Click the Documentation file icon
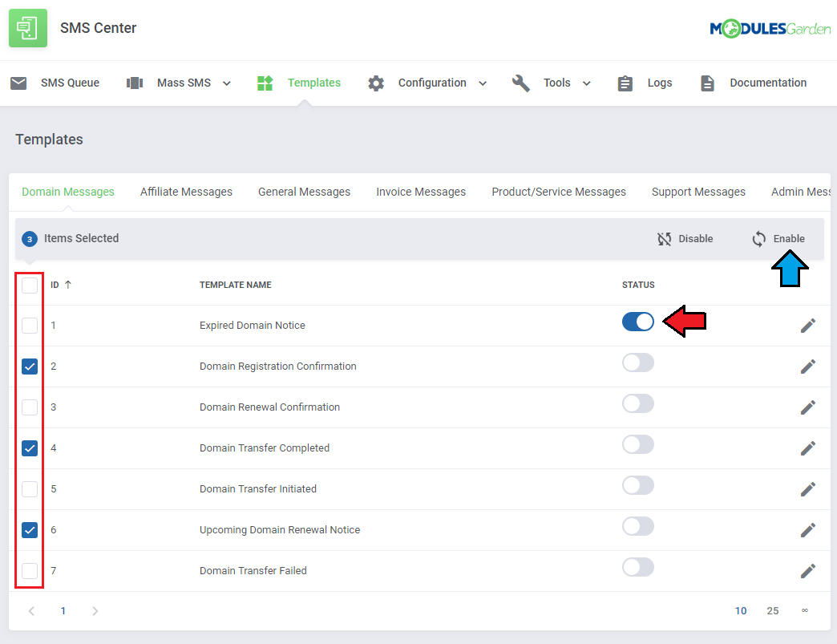Image resolution: width=837 pixels, height=644 pixels. point(707,83)
